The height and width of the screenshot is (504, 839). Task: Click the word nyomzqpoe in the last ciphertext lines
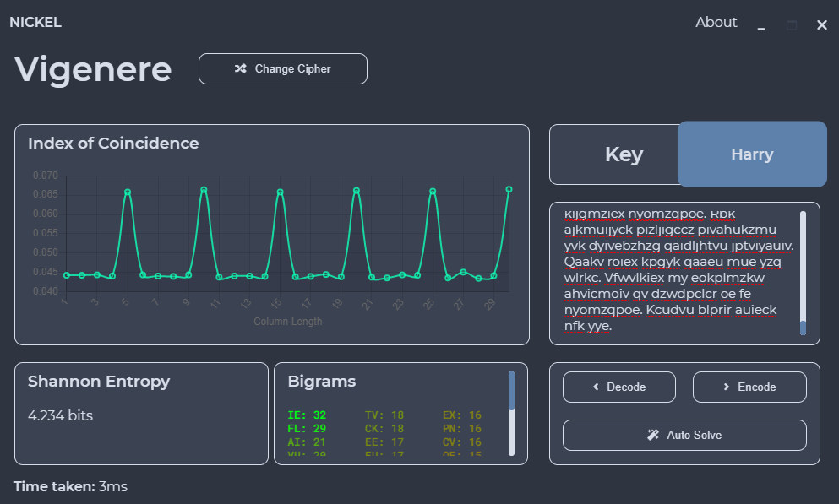click(602, 310)
